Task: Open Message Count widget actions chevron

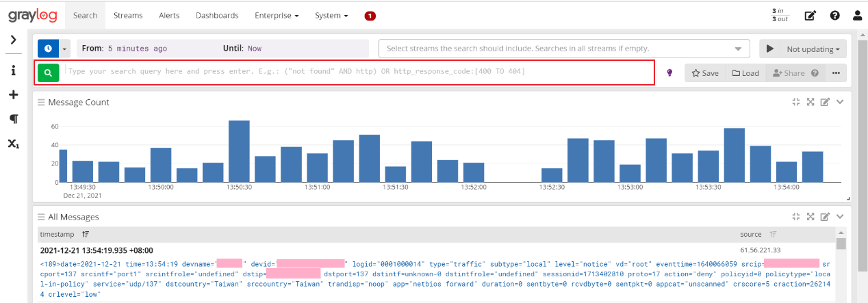Action: click(841, 102)
